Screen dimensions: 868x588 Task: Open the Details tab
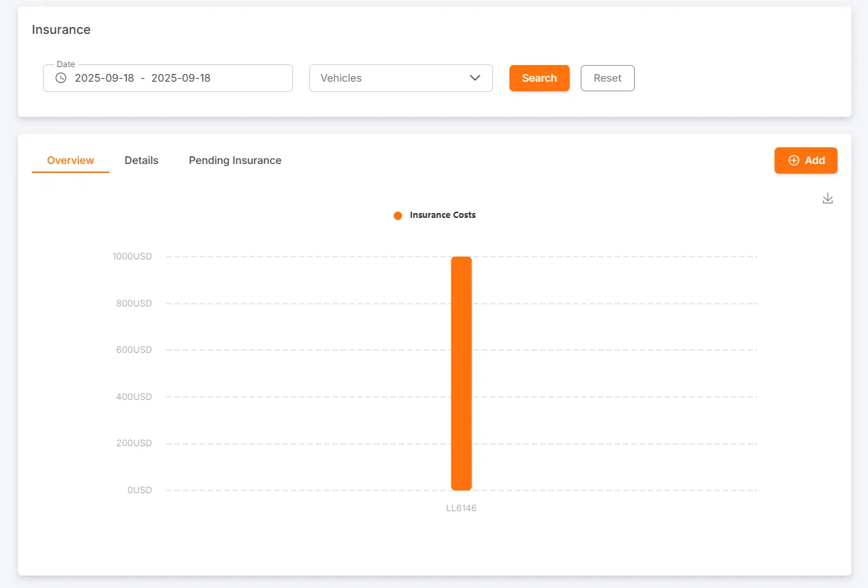[x=141, y=160]
